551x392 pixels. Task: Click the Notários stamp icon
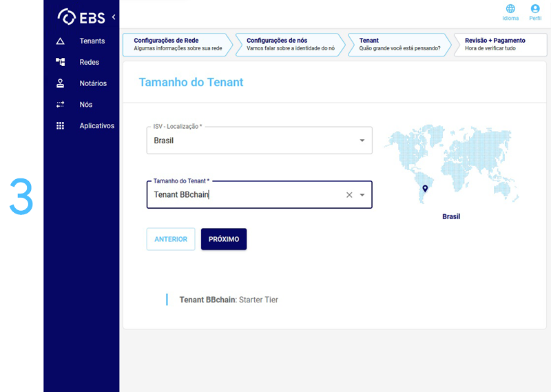(60, 83)
